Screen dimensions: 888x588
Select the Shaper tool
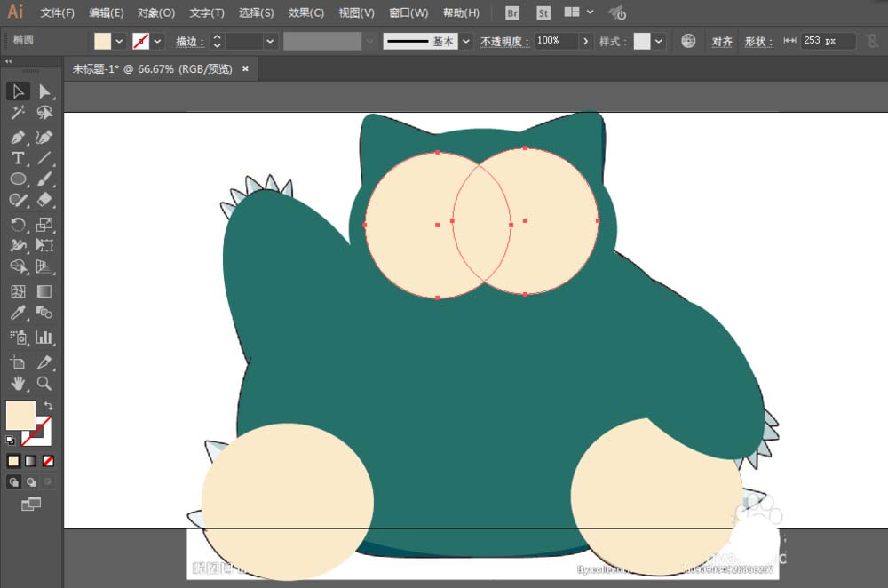(18, 200)
